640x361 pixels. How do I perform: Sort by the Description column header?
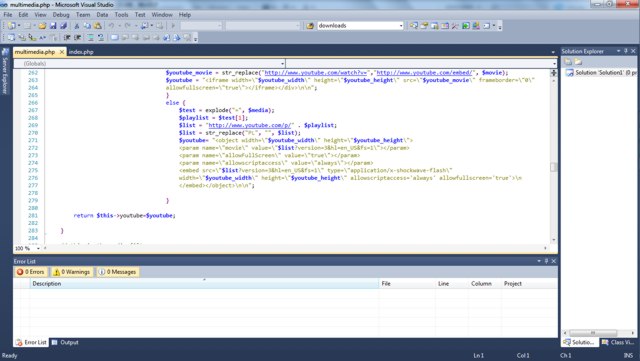pos(204,284)
